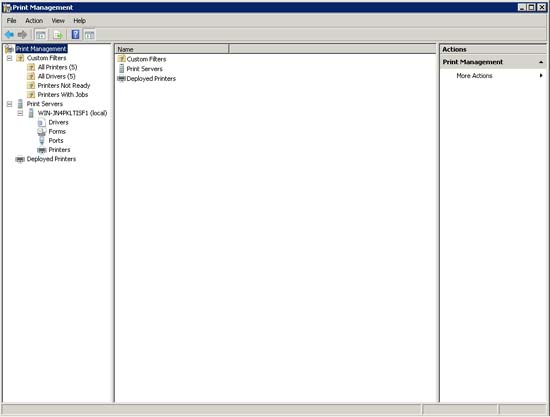The image size is (550, 417).
Task: Click the Print Management root node icon
Action: [x=9, y=49]
